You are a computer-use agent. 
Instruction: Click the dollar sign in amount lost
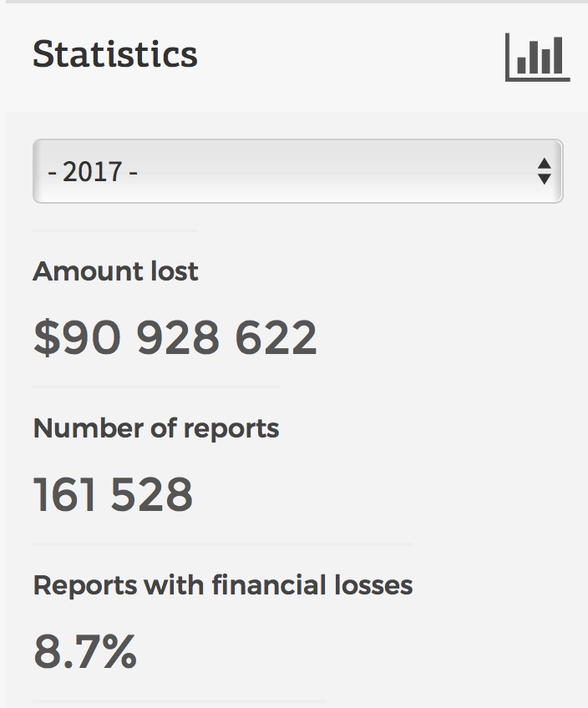[x=43, y=338]
